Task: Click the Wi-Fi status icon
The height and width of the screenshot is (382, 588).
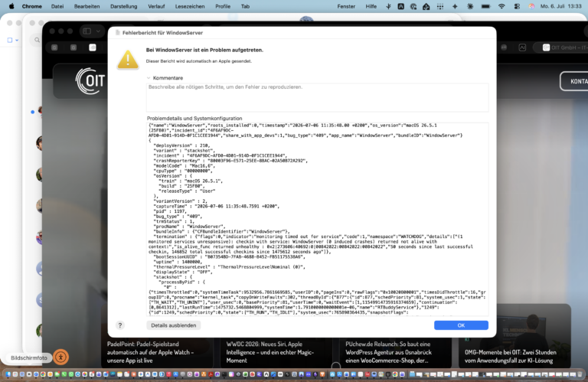Action: click(x=501, y=6)
